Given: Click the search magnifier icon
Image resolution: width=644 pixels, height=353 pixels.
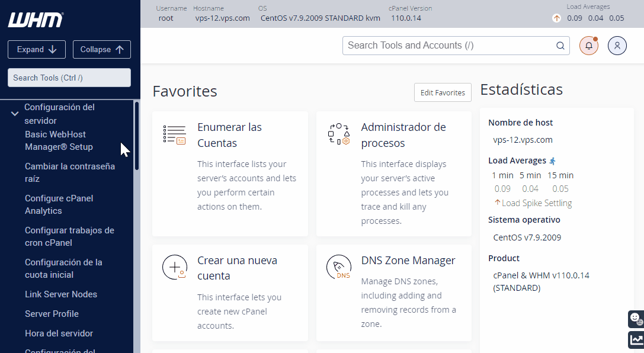Looking at the screenshot, I should [x=560, y=46].
